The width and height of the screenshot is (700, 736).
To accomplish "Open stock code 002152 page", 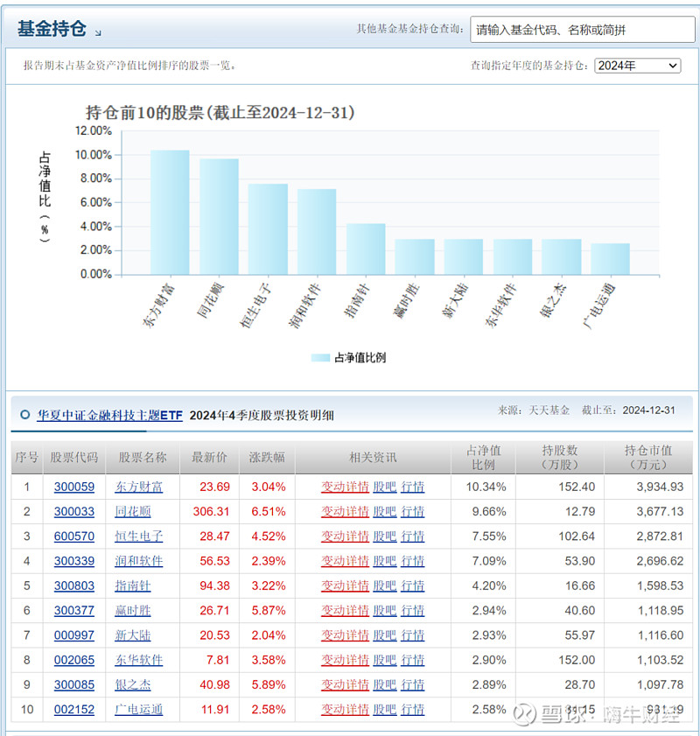I will (74, 709).
